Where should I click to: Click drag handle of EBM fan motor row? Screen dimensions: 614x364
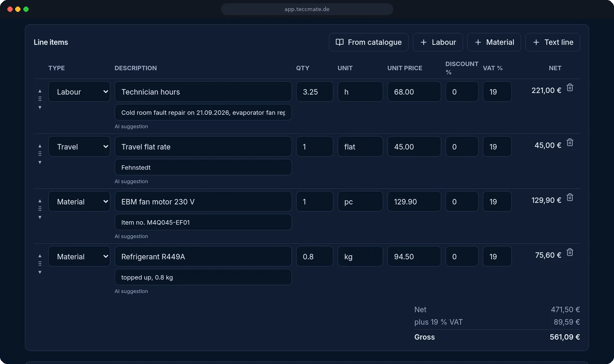tap(40, 209)
